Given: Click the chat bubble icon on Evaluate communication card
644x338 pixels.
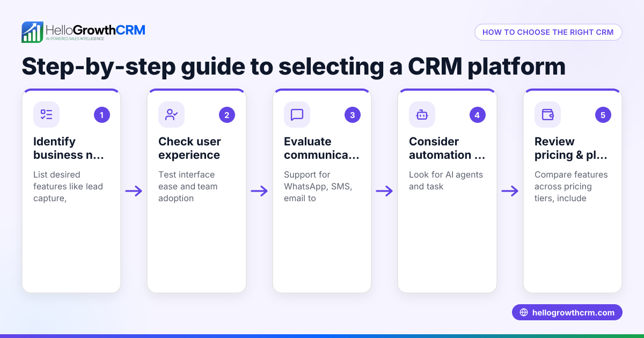Looking at the screenshot, I should (297, 115).
